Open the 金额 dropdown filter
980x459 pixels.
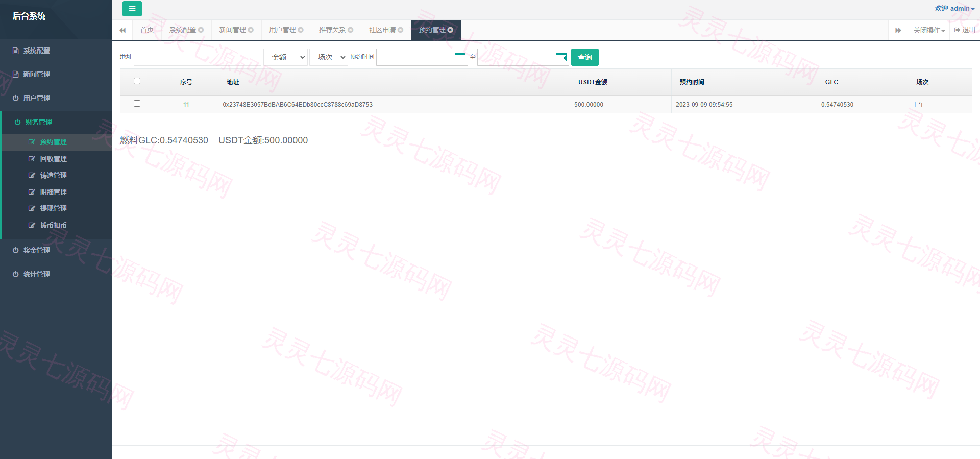pyautogui.click(x=286, y=57)
